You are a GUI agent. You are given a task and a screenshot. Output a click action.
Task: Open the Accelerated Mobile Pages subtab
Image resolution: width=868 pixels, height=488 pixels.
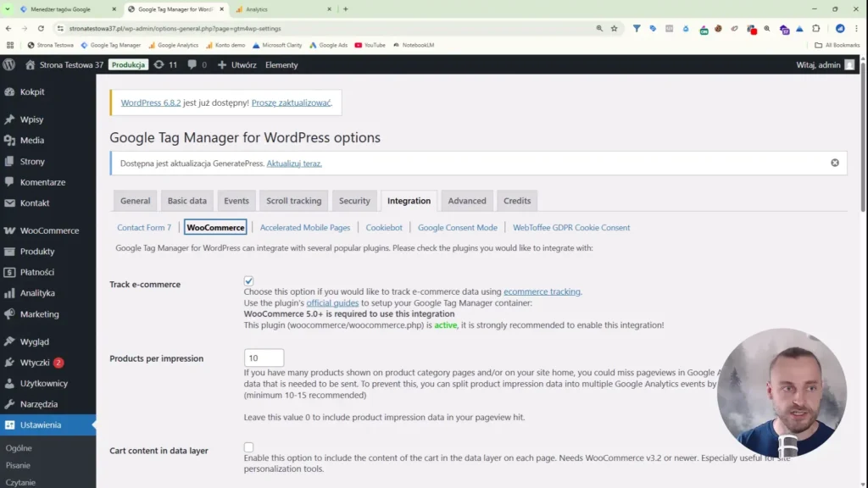[305, 227]
